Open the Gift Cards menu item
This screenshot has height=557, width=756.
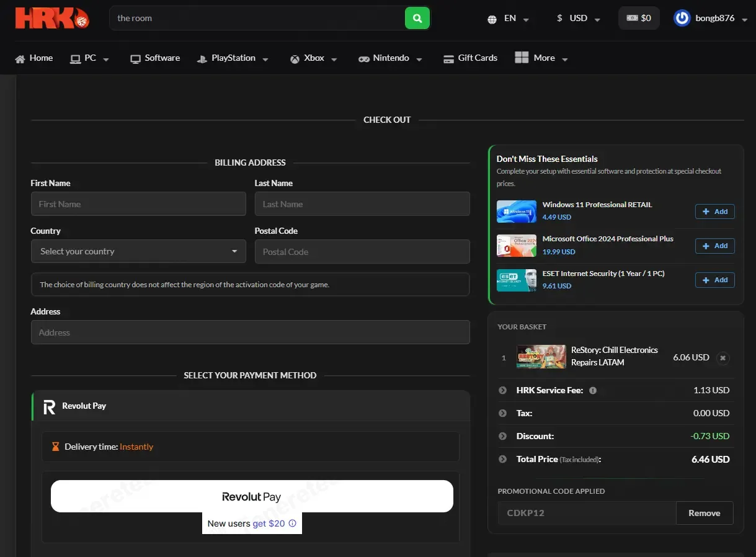pos(470,58)
